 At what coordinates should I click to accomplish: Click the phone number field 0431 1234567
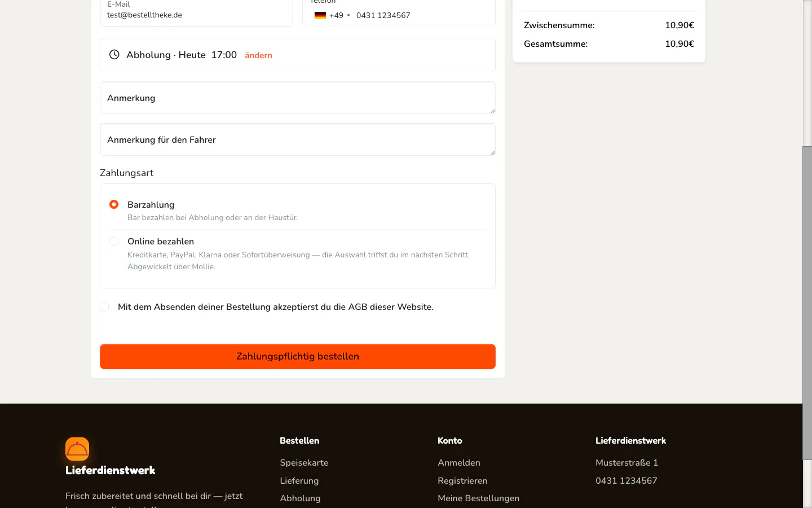click(x=422, y=15)
